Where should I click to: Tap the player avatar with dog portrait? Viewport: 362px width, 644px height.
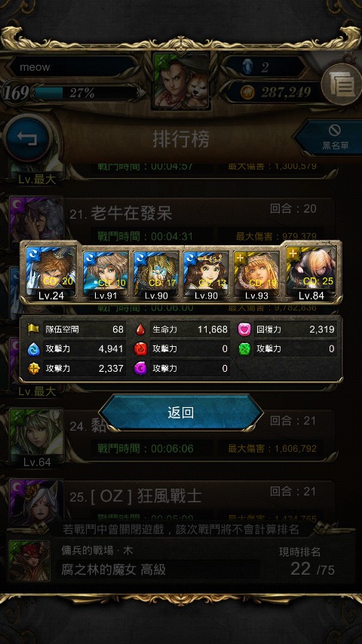[x=182, y=81]
